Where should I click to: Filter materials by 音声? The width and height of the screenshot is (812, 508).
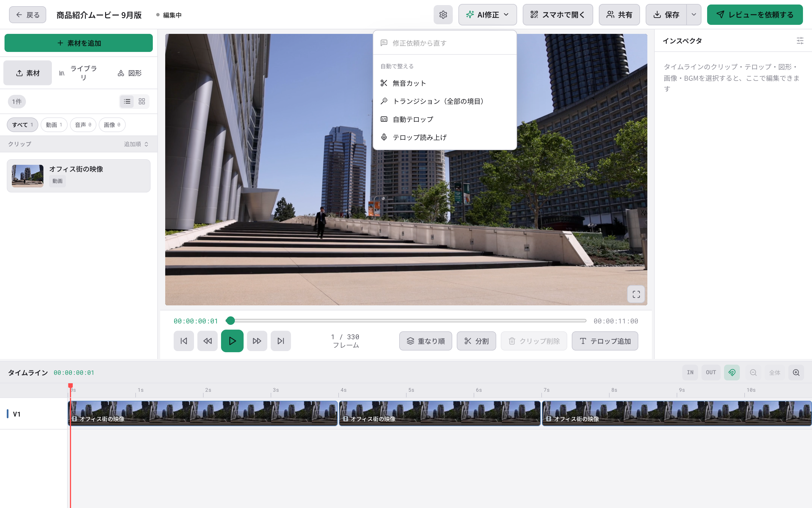pyautogui.click(x=83, y=125)
